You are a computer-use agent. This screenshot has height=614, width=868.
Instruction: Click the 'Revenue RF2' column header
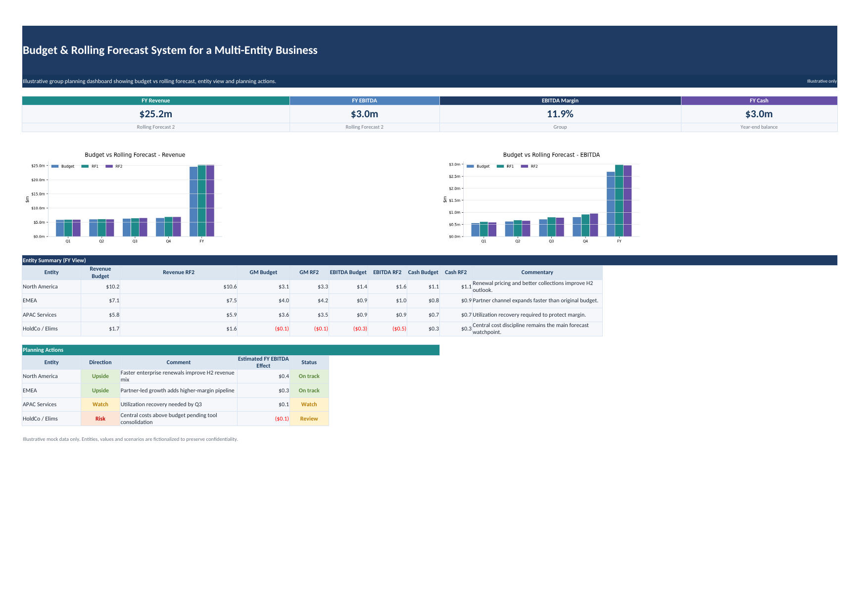[x=179, y=273]
